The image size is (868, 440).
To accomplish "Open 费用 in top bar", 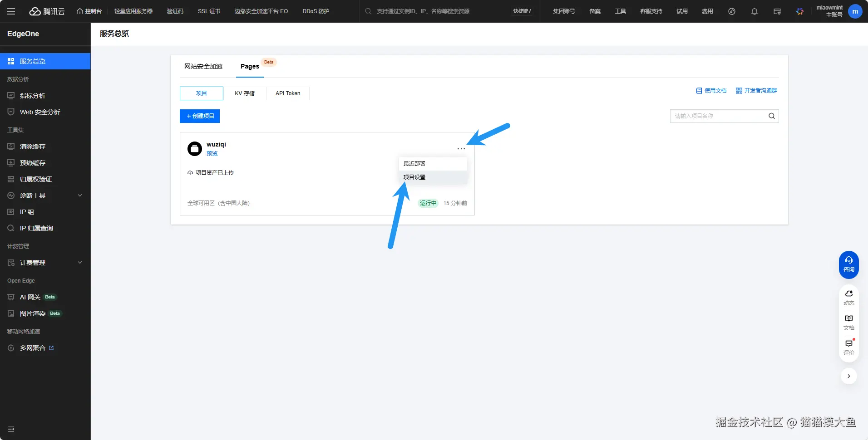I will click(708, 11).
